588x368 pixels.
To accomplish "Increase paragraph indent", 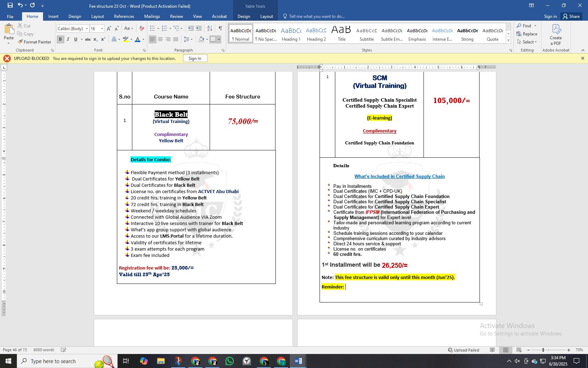I will [x=199, y=29].
